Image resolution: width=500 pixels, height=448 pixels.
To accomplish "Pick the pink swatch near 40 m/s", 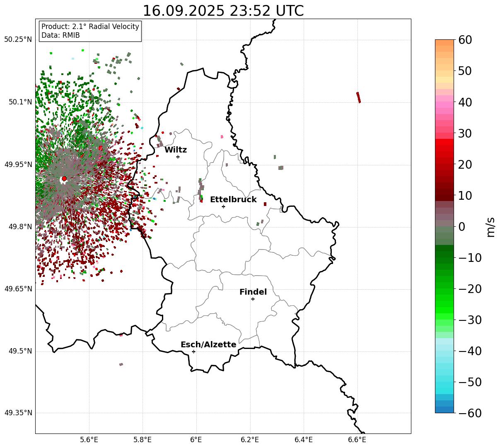I will point(444,105).
